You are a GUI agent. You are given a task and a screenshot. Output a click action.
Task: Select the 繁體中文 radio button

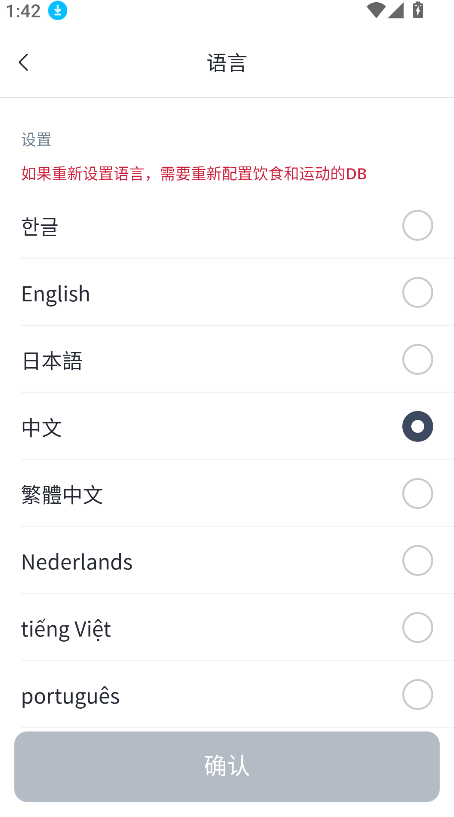click(418, 493)
